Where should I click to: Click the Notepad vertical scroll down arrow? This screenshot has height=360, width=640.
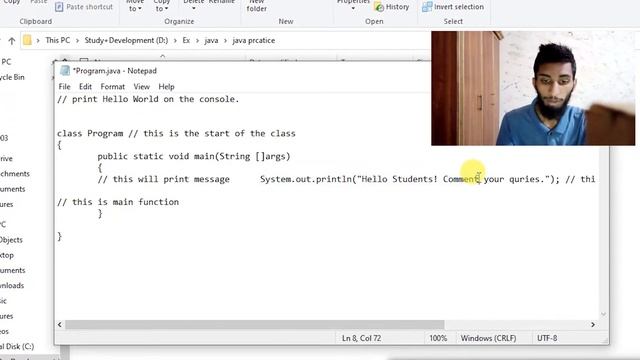(x=603, y=314)
